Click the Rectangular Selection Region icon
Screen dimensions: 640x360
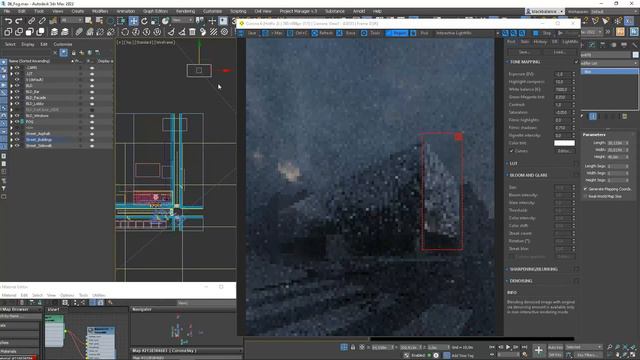[x=110, y=20]
